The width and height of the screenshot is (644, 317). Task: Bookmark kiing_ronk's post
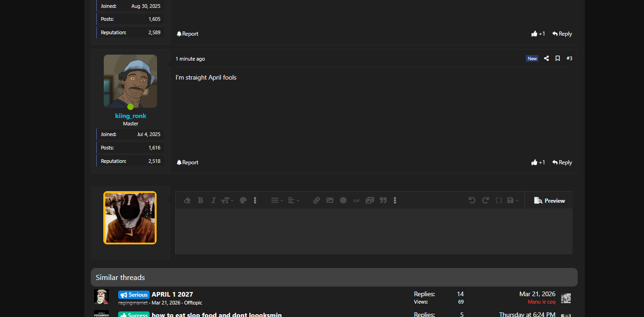tap(557, 58)
